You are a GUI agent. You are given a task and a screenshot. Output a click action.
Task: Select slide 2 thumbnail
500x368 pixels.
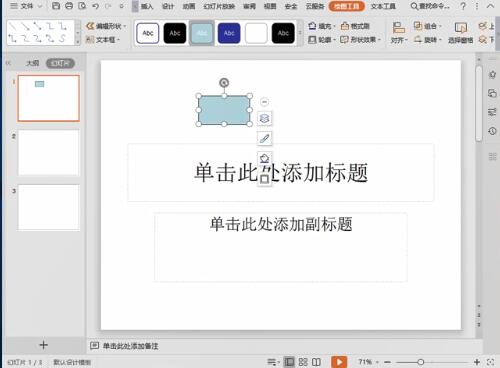(49, 153)
